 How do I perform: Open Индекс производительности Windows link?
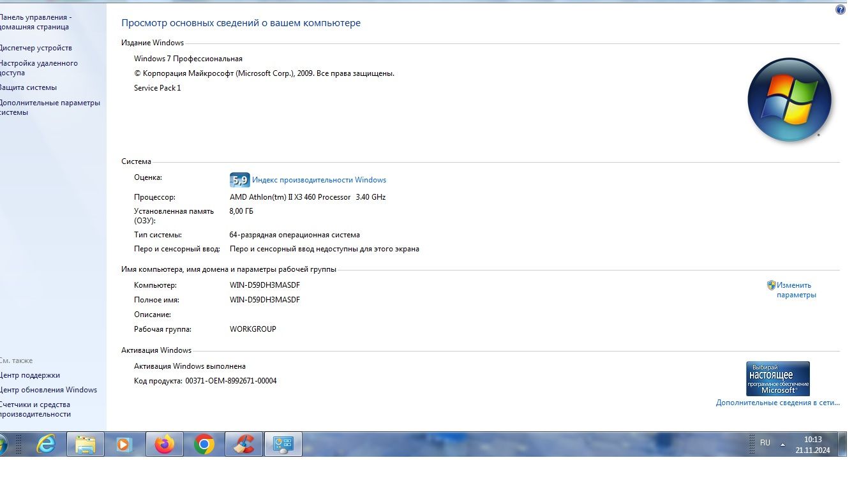pyautogui.click(x=319, y=180)
